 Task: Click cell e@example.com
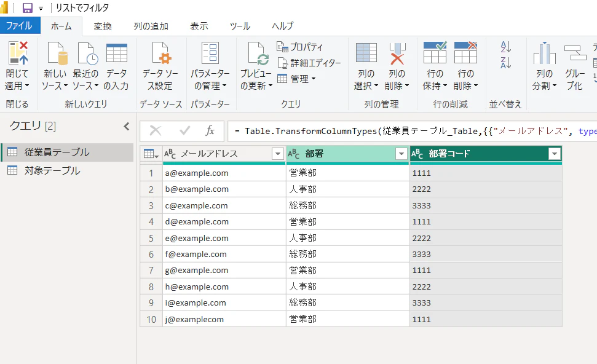click(x=224, y=239)
